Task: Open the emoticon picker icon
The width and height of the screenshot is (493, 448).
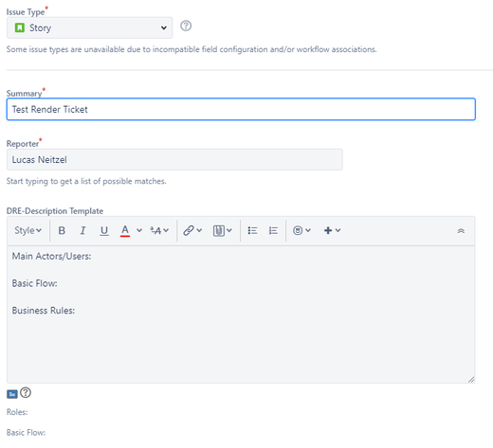Action: (298, 230)
